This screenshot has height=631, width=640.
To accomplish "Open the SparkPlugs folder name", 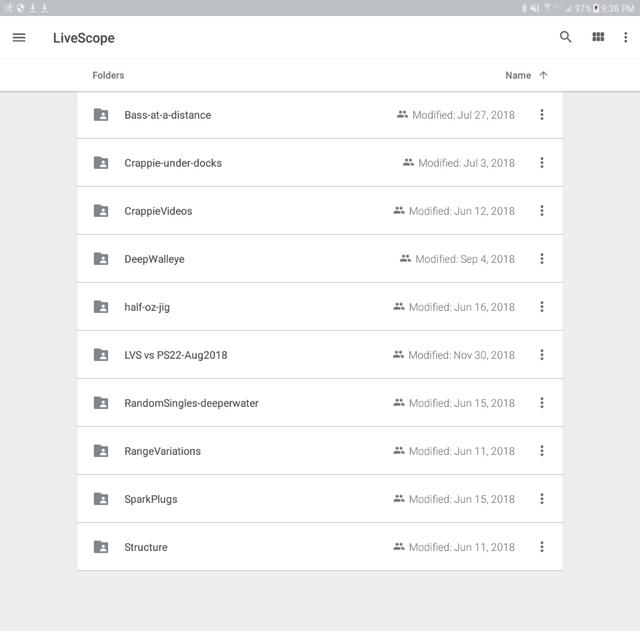I will [x=151, y=499].
